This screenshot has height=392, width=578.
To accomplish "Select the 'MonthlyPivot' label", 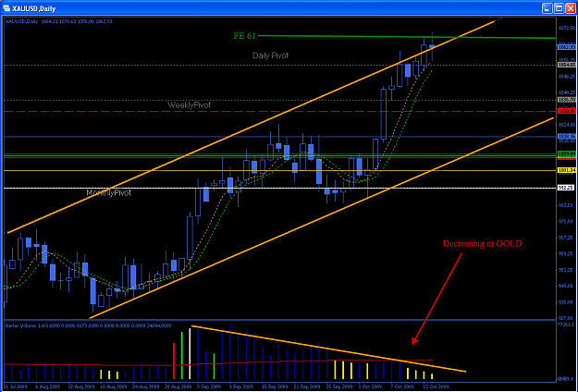I will coord(109,192).
